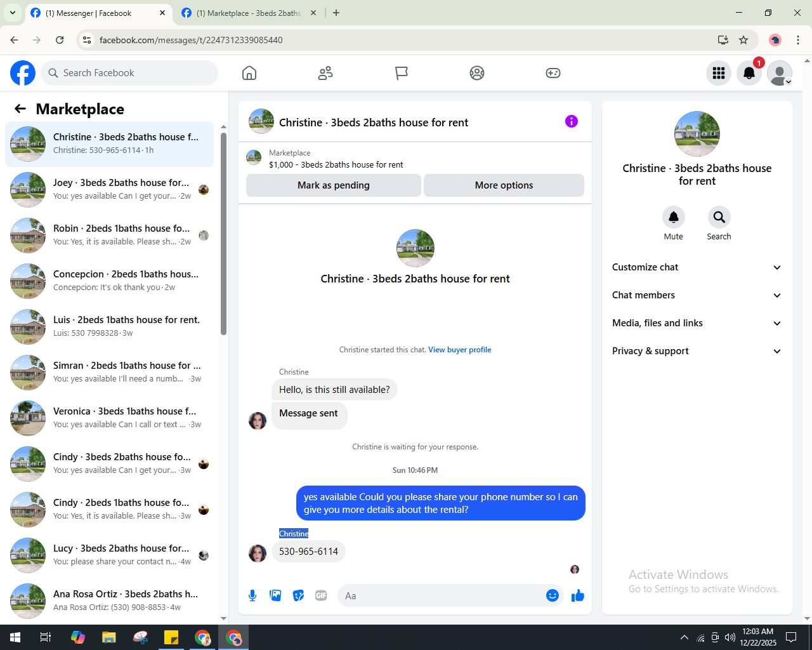Click the Search Facebook field
This screenshot has width=812, height=650.
tap(129, 73)
